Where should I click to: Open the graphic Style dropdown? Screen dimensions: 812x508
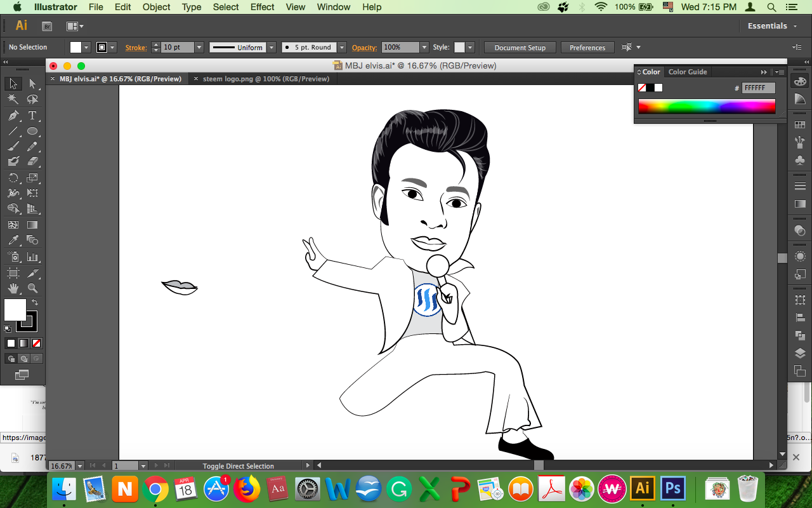coord(469,48)
